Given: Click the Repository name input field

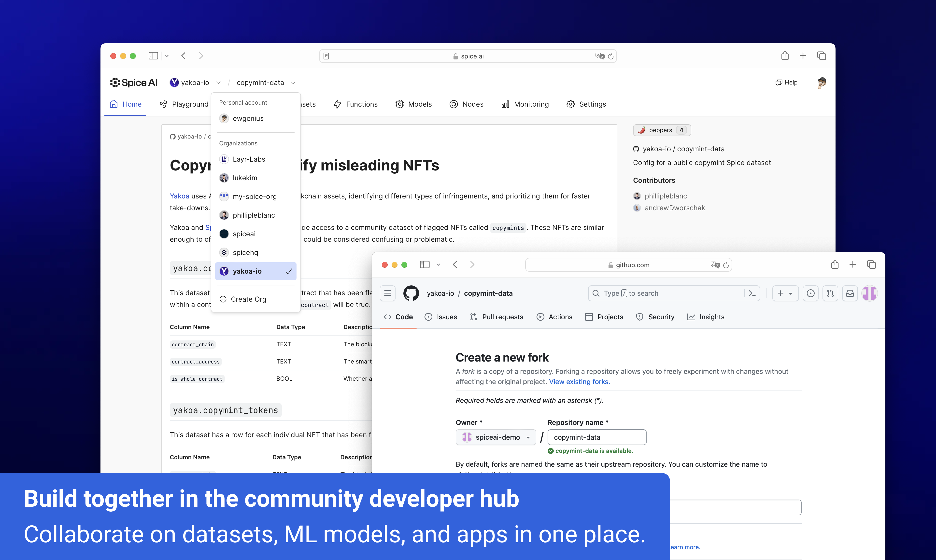Looking at the screenshot, I should pyautogui.click(x=597, y=437).
